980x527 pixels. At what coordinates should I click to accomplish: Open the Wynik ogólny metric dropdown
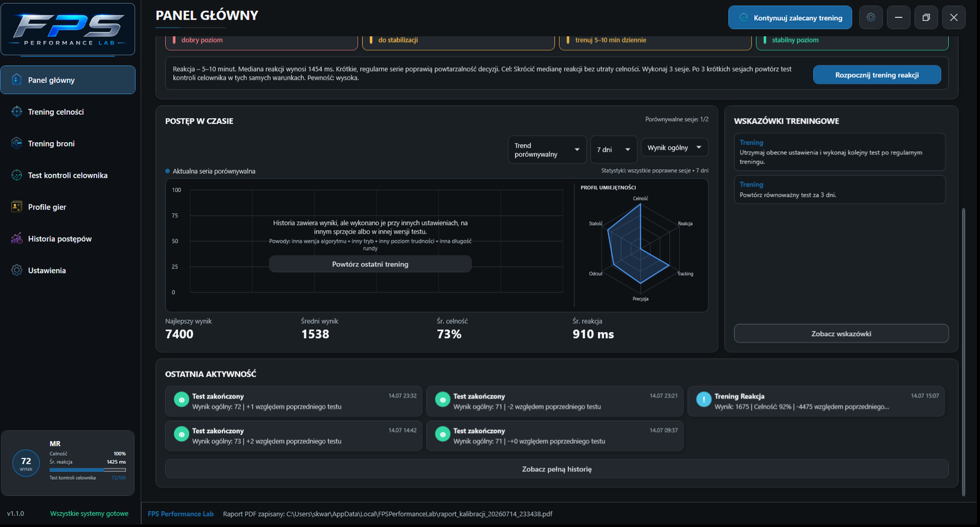tap(674, 148)
